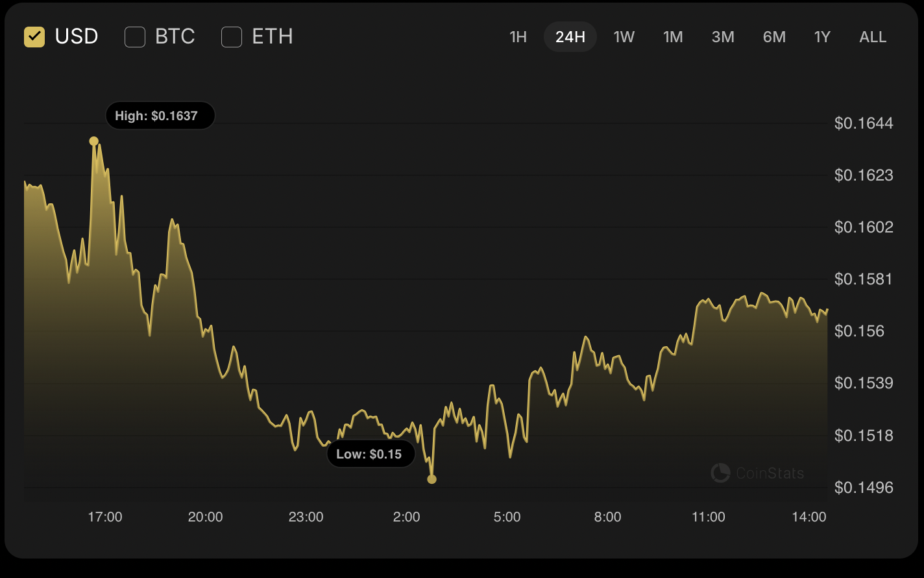The height and width of the screenshot is (578, 924).
Task: Show the 1Y price history
Action: coord(822,37)
